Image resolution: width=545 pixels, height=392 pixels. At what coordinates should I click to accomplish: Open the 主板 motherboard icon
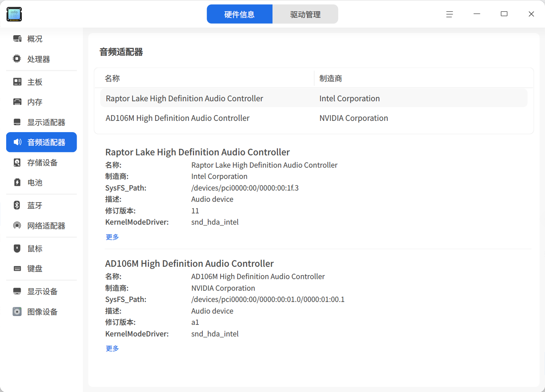17,82
